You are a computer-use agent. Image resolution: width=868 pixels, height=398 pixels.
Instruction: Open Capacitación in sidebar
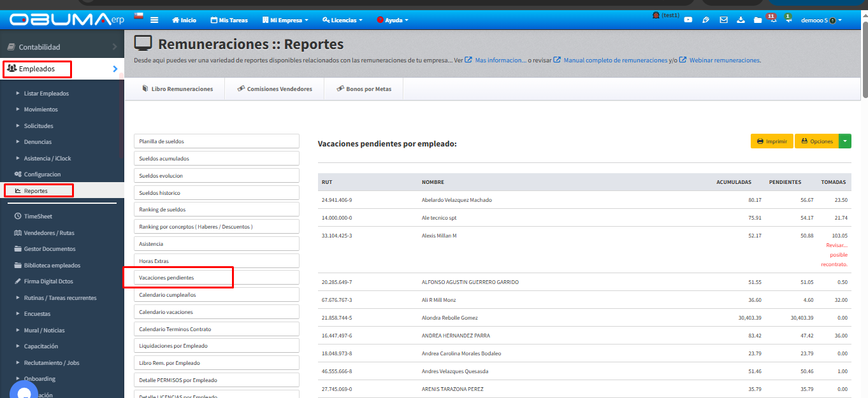41,346
